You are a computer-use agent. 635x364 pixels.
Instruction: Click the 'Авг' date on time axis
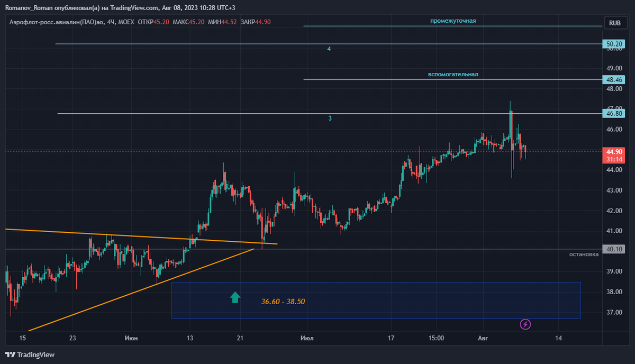coord(483,338)
